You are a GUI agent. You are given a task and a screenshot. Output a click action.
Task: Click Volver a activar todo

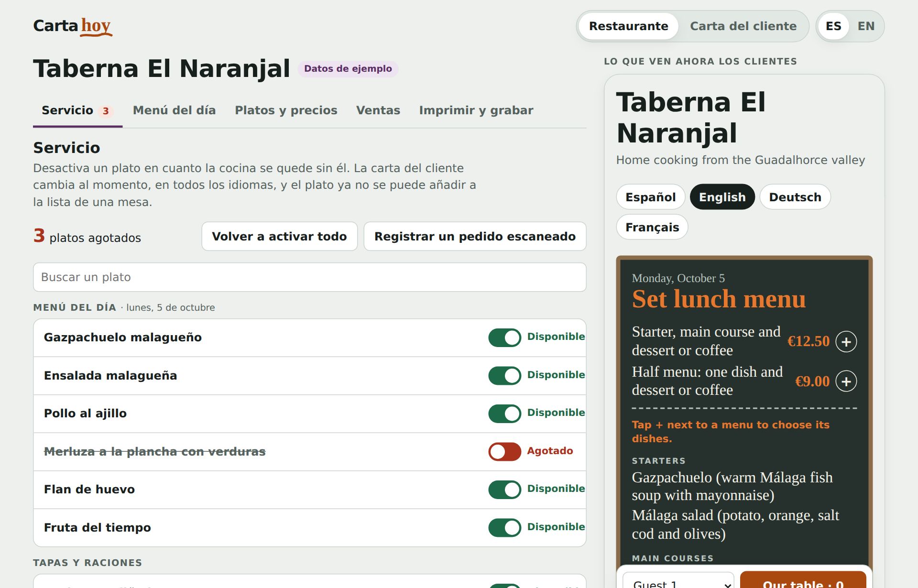(x=279, y=236)
